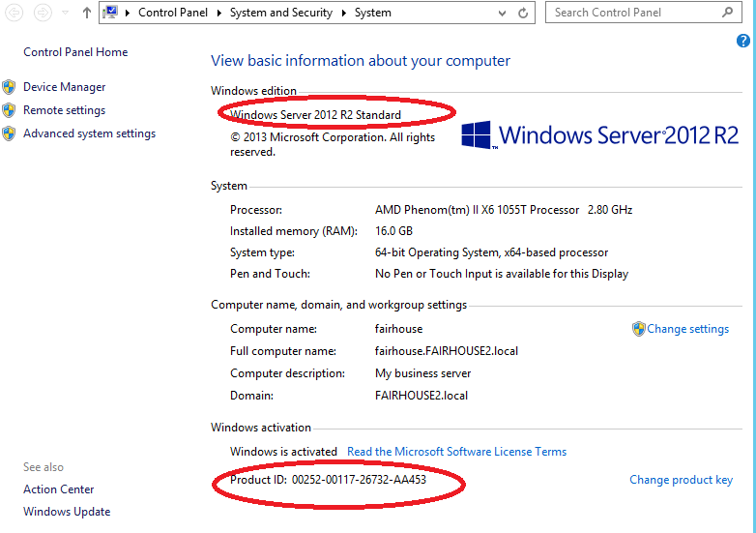The height and width of the screenshot is (533, 756).
Task: Read the Microsoft Software License Terms
Action: (x=456, y=452)
